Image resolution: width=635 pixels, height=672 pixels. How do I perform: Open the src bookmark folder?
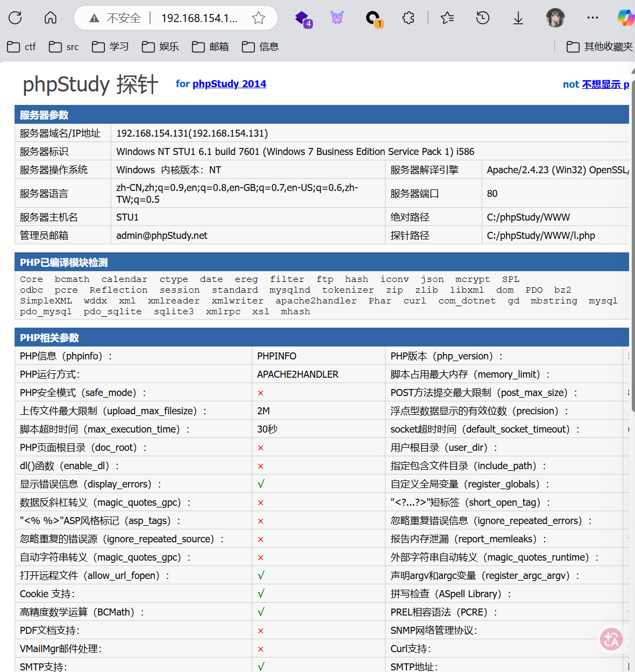pyautogui.click(x=63, y=47)
